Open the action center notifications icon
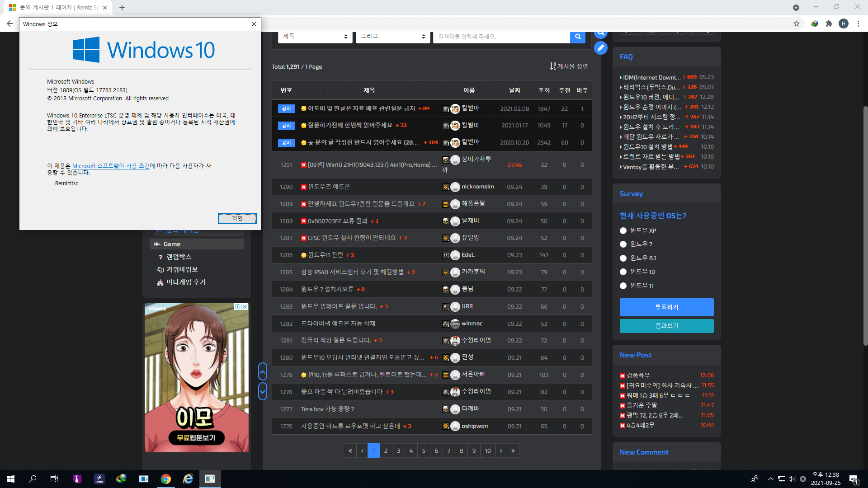 (x=854, y=479)
